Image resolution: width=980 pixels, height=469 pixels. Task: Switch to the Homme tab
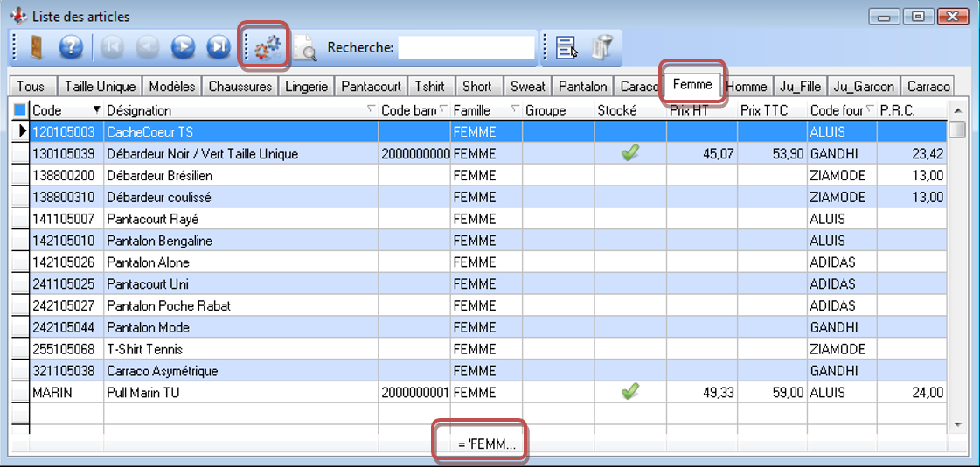[x=747, y=87]
